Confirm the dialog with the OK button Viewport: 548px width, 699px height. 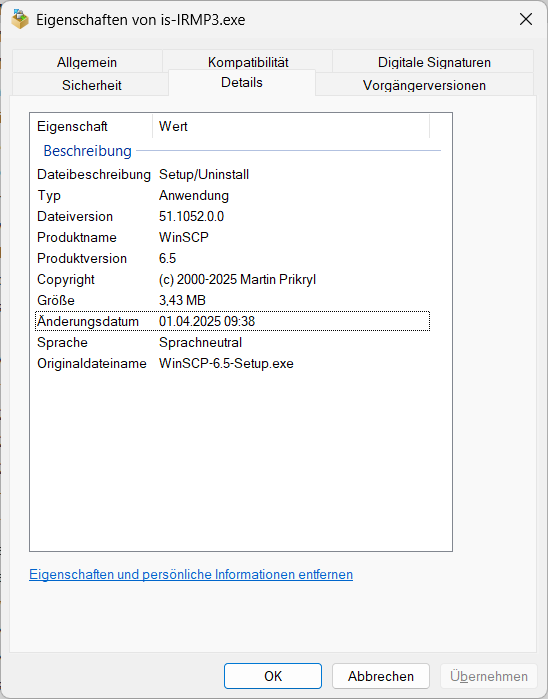click(273, 676)
